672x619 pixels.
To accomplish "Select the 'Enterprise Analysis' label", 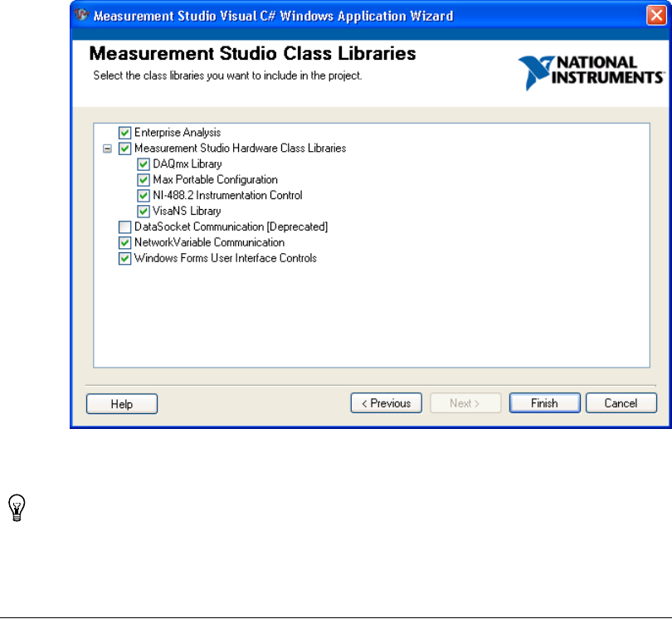I will click(x=178, y=133).
